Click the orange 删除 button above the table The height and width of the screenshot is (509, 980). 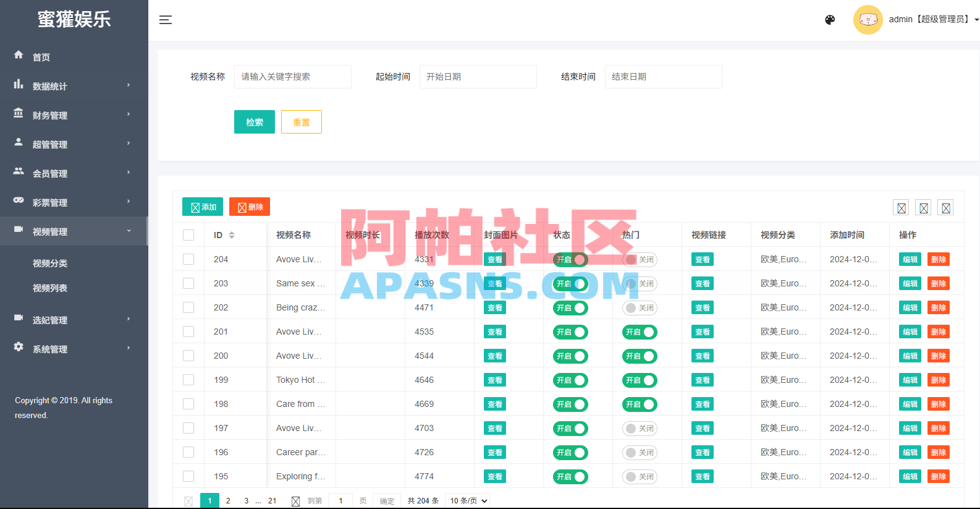coord(250,207)
